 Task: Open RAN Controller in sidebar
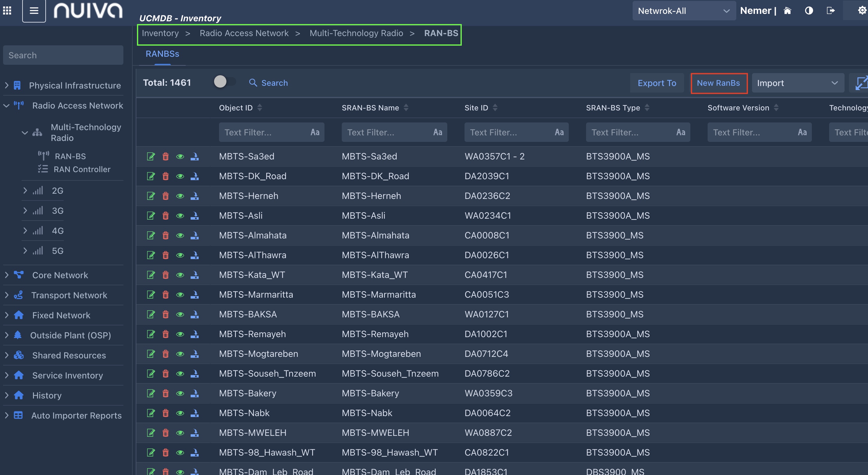pyautogui.click(x=82, y=169)
